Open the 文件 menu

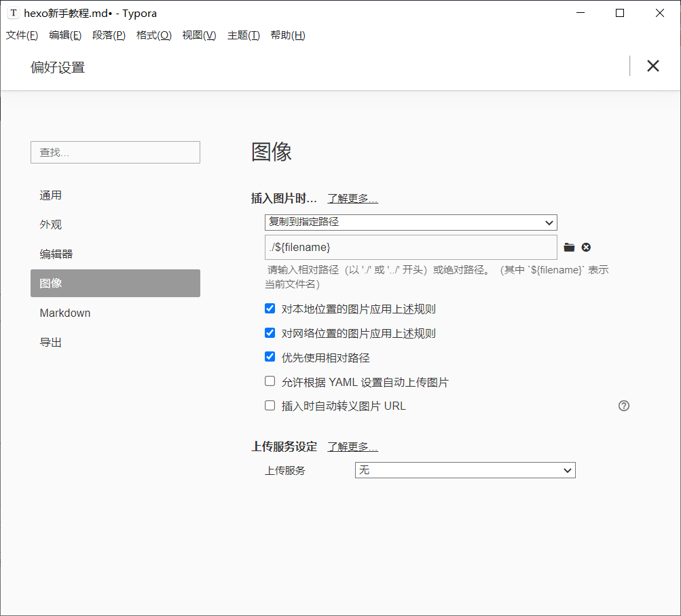point(22,35)
